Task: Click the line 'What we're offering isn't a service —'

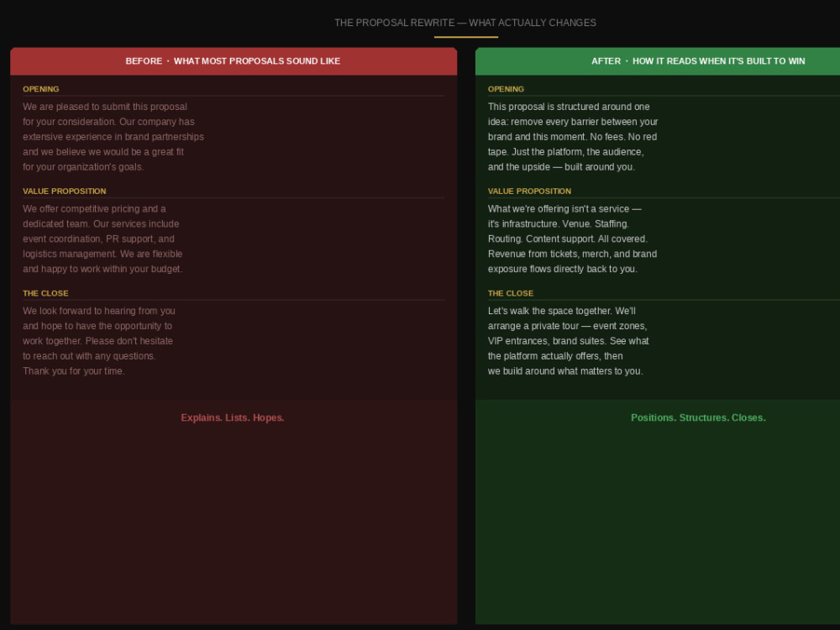Action: click(564, 209)
